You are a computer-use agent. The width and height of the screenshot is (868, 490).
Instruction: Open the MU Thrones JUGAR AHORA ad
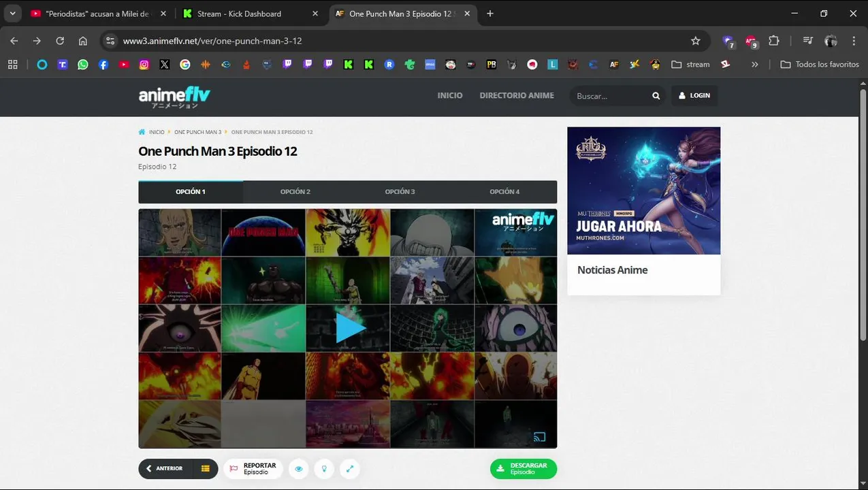(x=643, y=191)
